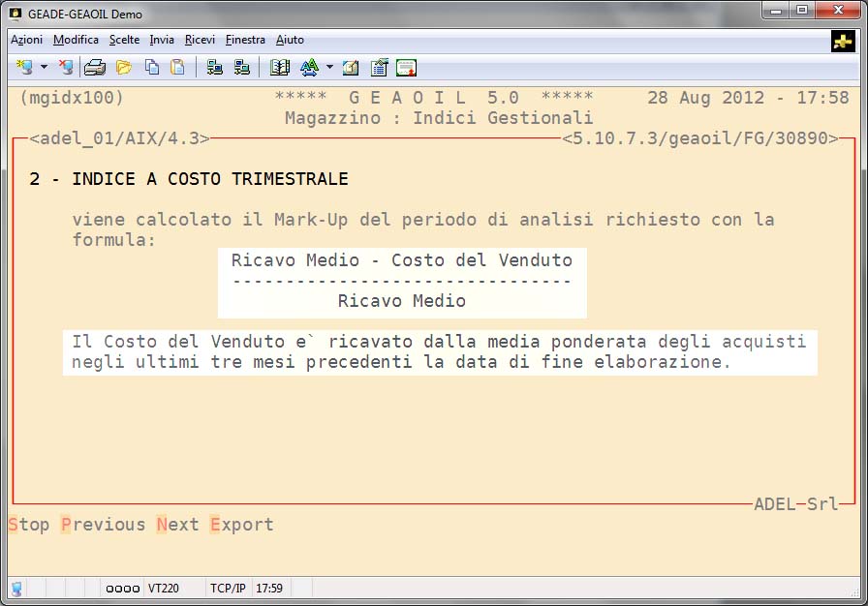Screen dimensions: 868x606
Task: Click the open book toolbar icon
Action: [280, 68]
